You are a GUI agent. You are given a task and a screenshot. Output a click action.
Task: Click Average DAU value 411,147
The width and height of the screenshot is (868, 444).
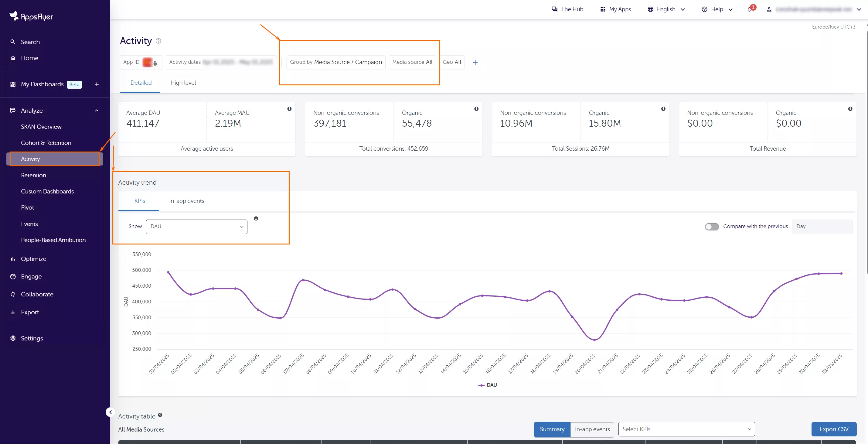tap(142, 123)
